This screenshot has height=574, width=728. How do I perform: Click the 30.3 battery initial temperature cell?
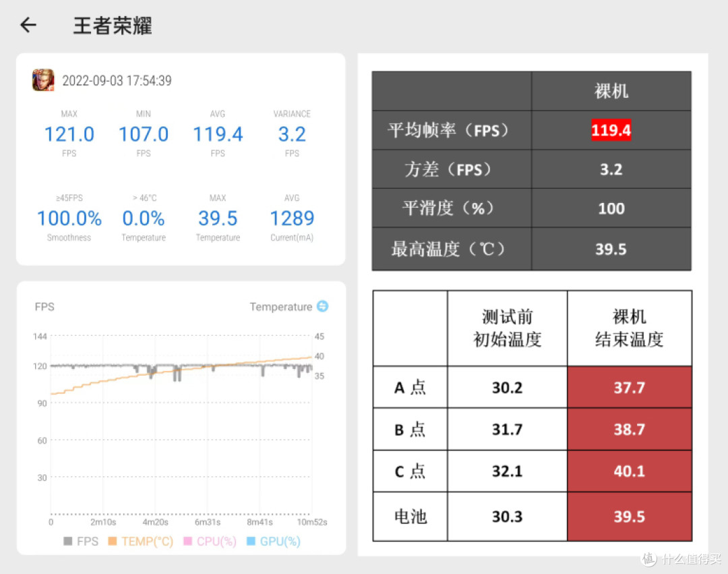507,517
